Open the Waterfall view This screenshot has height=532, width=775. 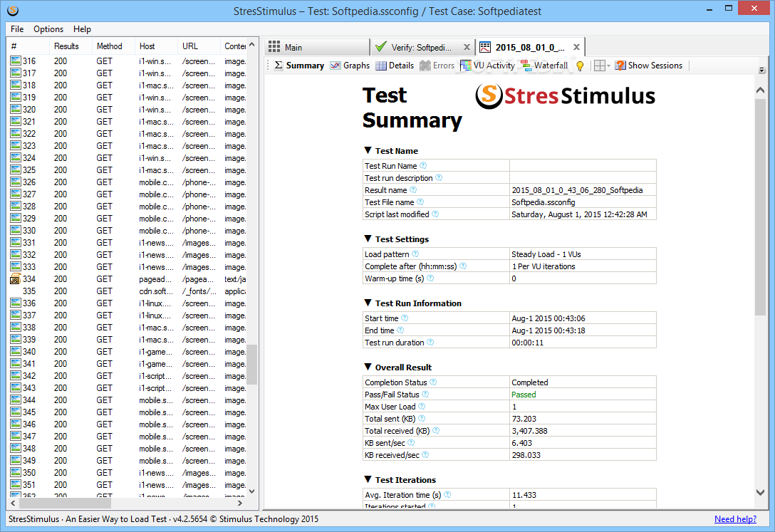click(x=545, y=66)
